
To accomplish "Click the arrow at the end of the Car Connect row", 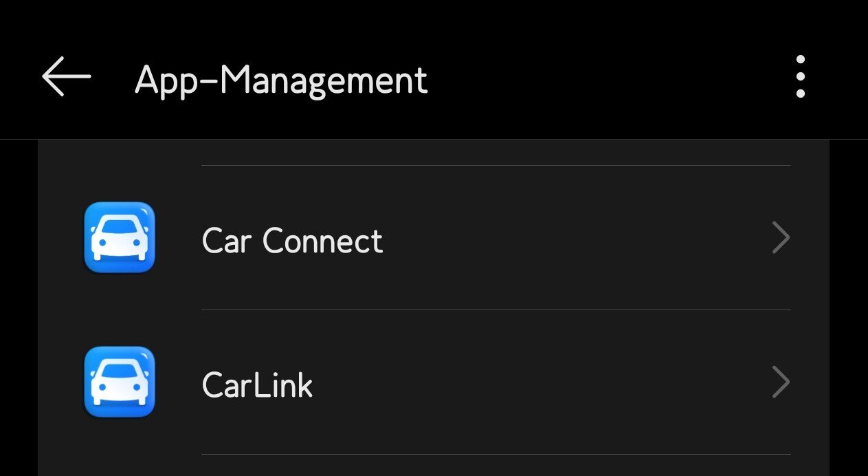I will [x=780, y=238].
